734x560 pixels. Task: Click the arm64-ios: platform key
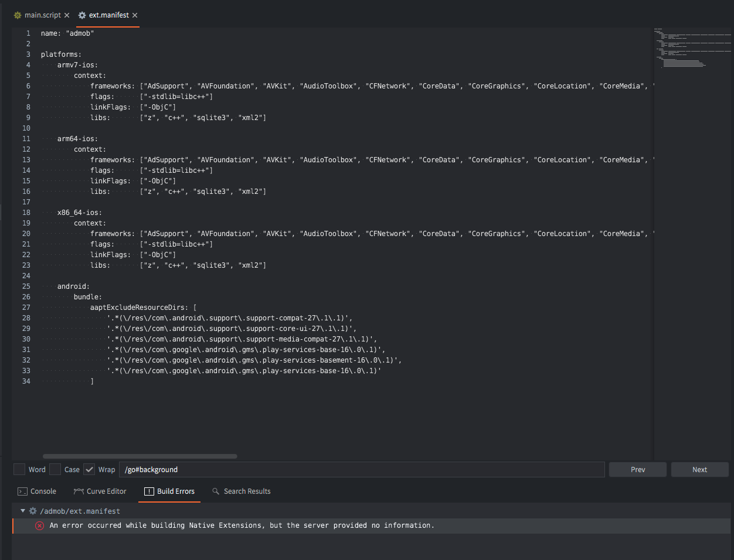pos(77,139)
